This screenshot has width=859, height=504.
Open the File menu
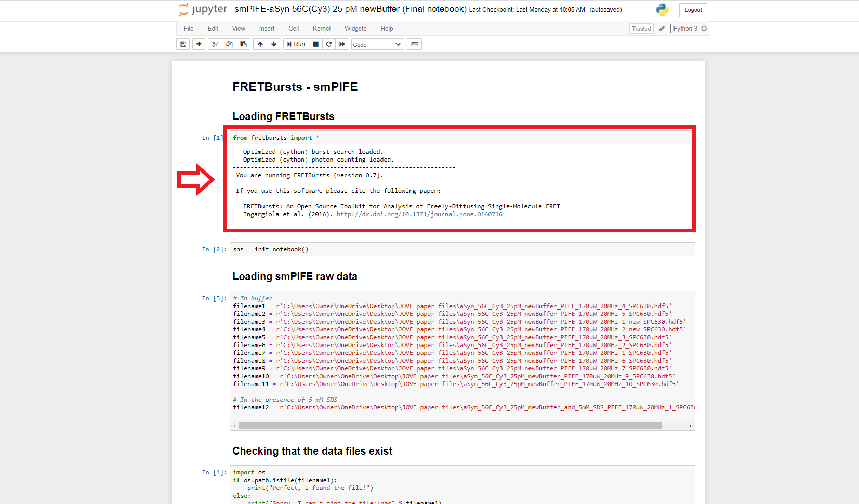pyautogui.click(x=189, y=29)
